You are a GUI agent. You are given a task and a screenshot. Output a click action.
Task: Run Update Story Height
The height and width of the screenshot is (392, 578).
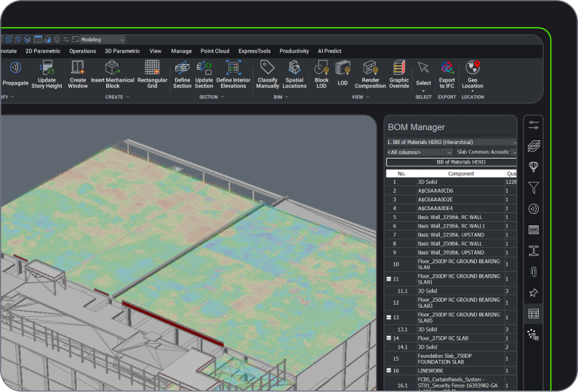[x=47, y=74]
